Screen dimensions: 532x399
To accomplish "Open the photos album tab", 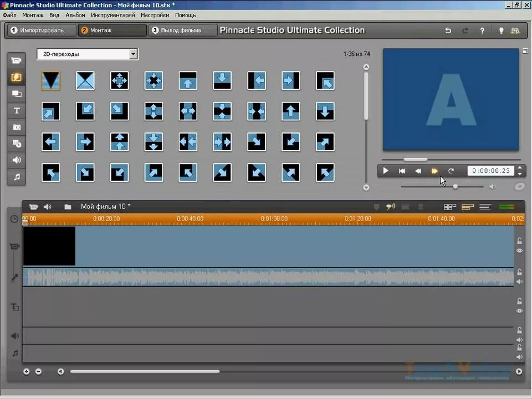I will 16,127.
